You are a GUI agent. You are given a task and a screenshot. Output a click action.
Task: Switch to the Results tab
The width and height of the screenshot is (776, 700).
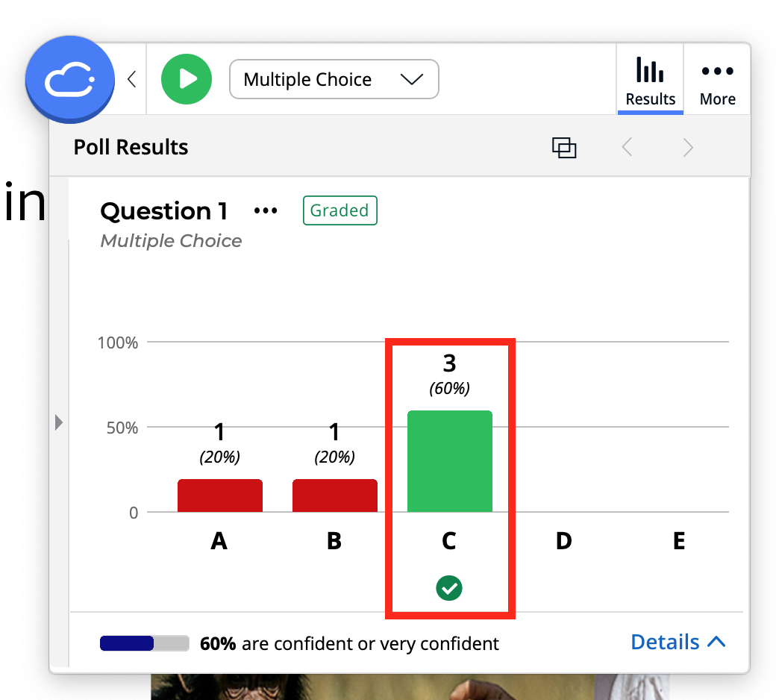[x=649, y=80]
